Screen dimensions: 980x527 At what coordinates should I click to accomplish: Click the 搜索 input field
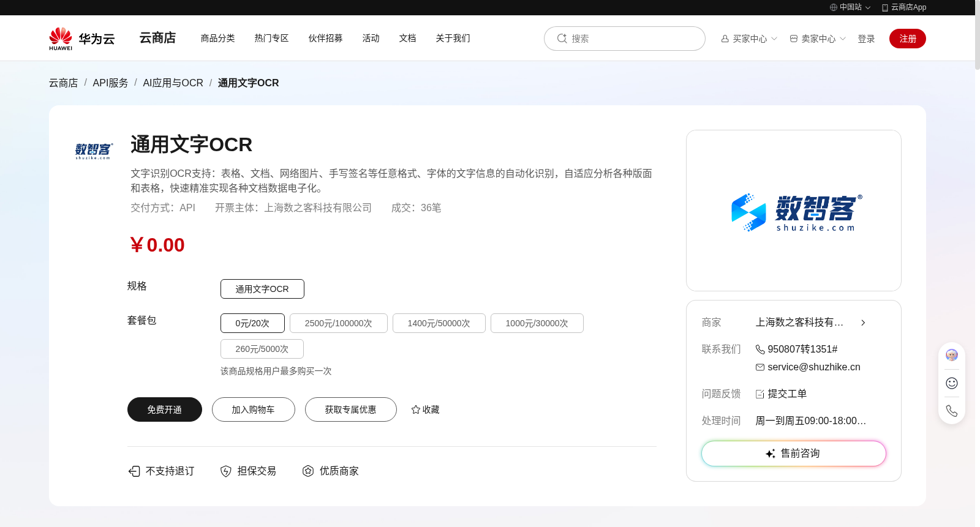pos(625,39)
